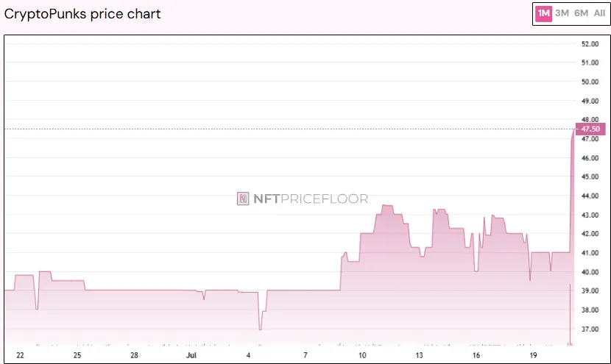
Task: Click the 44.00 price axis label
Action: click(x=590, y=196)
